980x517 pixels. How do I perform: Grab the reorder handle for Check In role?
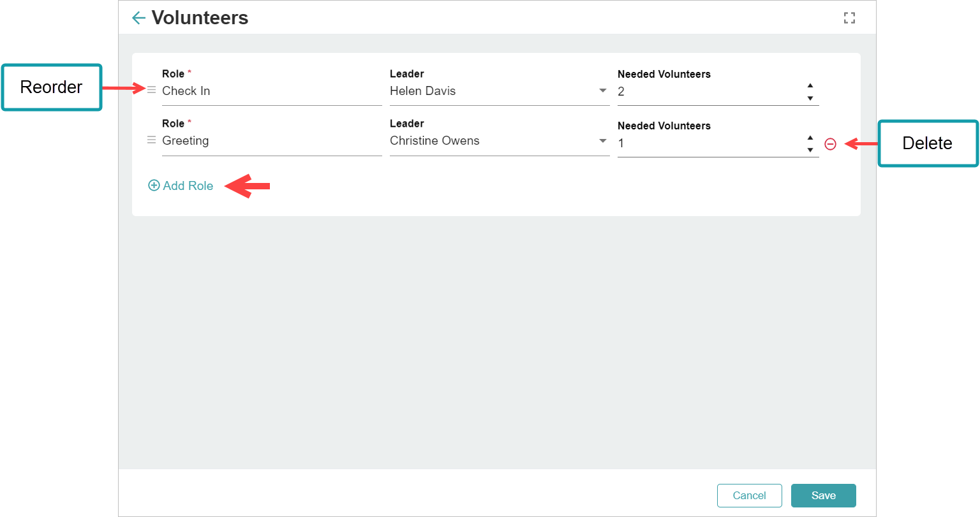151,91
